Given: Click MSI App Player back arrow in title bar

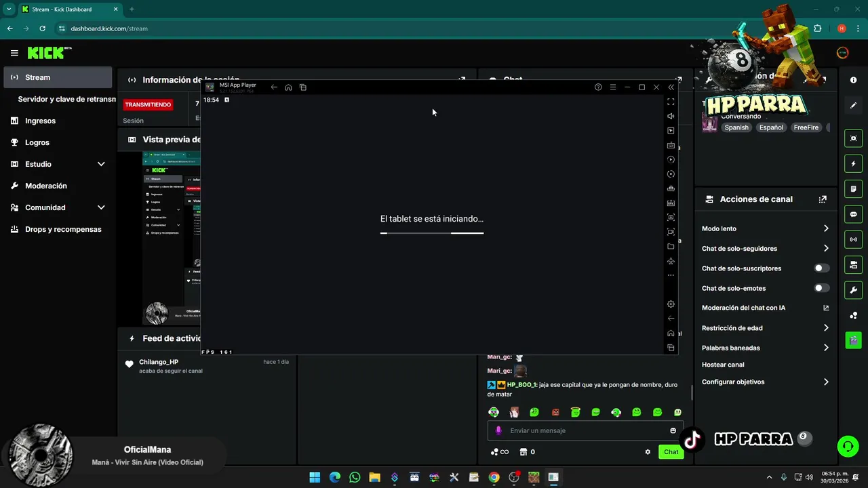Looking at the screenshot, I should click(x=274, y=87).
